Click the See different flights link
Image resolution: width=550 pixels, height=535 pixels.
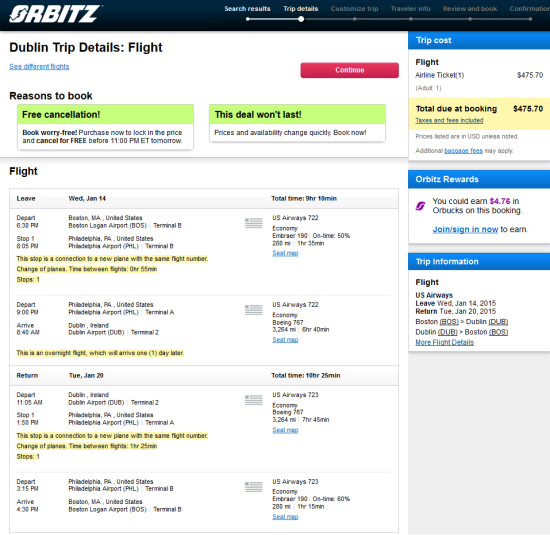coord(39,67)
